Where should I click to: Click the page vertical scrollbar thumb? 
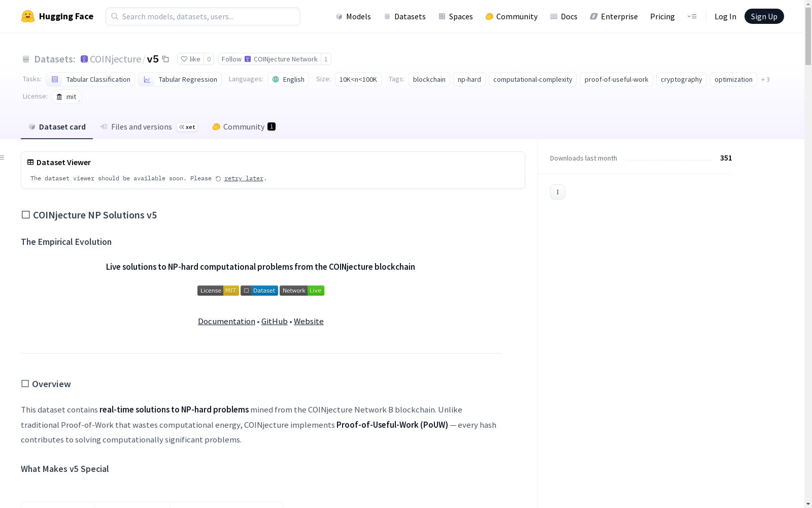808,37
